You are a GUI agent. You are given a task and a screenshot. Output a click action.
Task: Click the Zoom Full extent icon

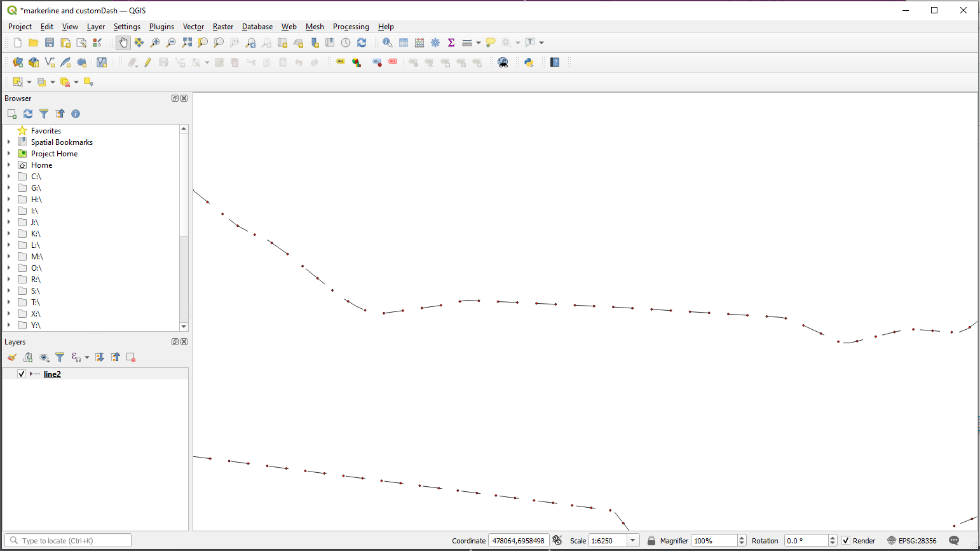pos(187,43)
